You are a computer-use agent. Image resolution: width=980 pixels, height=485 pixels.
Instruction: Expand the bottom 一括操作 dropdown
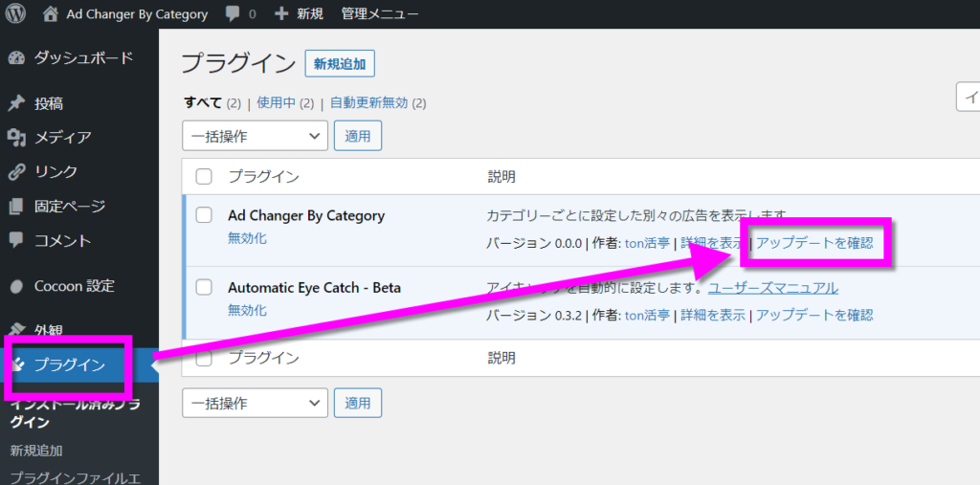tap(255, 403)
